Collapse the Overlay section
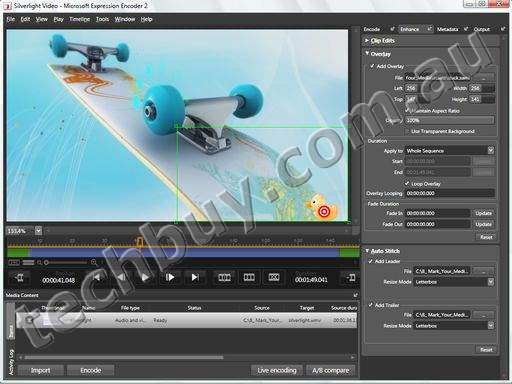 (367, 53)
